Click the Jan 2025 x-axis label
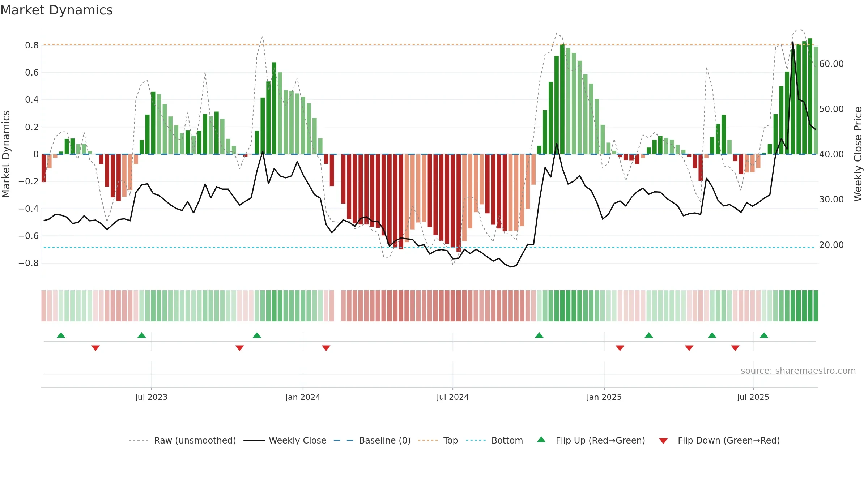The height and width of the screenshot is (488, 868). [604, 397]
